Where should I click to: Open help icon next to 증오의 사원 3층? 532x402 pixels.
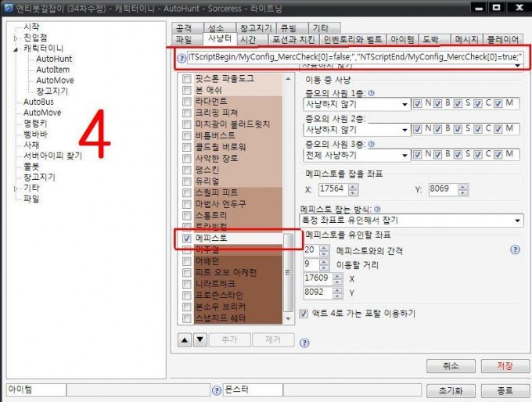tap(371, 144)
